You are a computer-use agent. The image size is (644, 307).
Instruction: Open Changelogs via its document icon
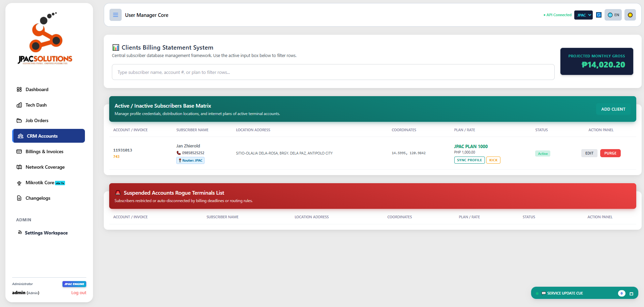[19, 198]
